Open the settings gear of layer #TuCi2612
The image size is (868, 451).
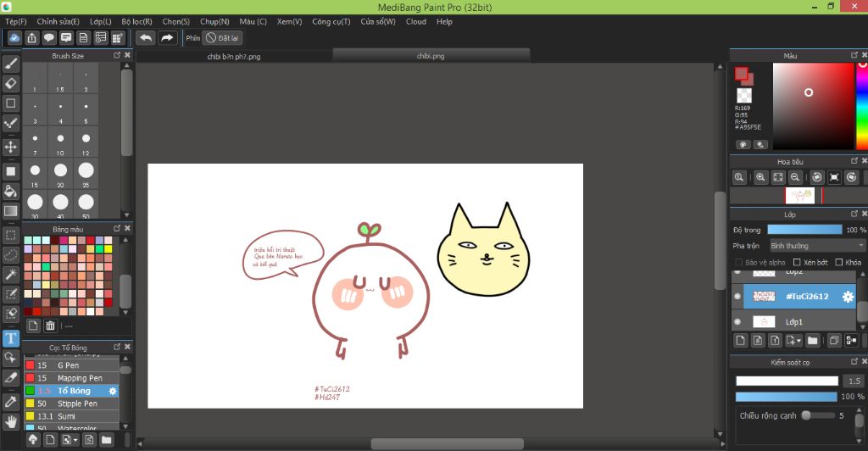(x=848, y=297)
